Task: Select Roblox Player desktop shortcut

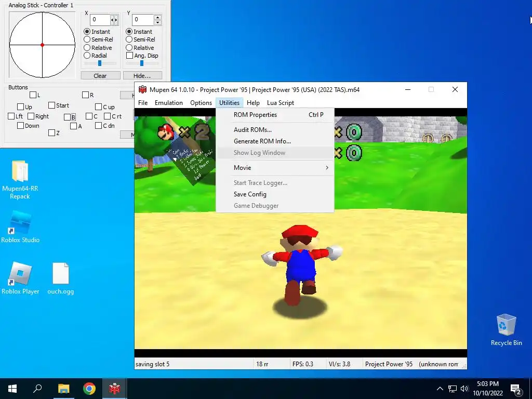Action: coord(20,278)
